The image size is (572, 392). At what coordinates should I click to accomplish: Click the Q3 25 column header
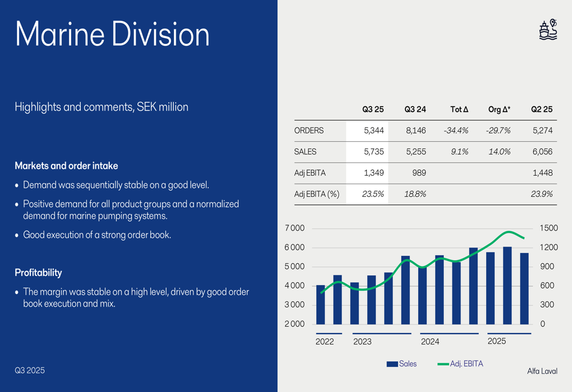373,109
